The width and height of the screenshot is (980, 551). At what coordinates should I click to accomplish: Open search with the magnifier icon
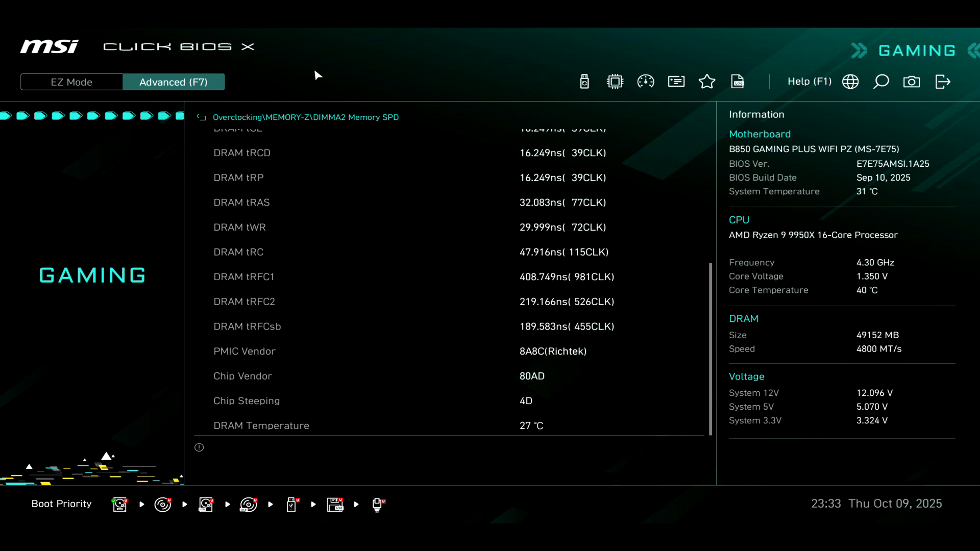click(881, 82)
